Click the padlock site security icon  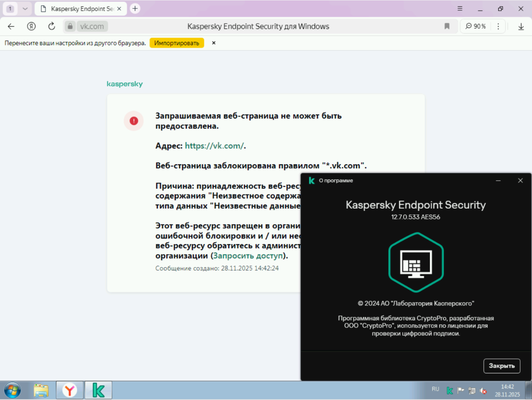pos(70,26)
